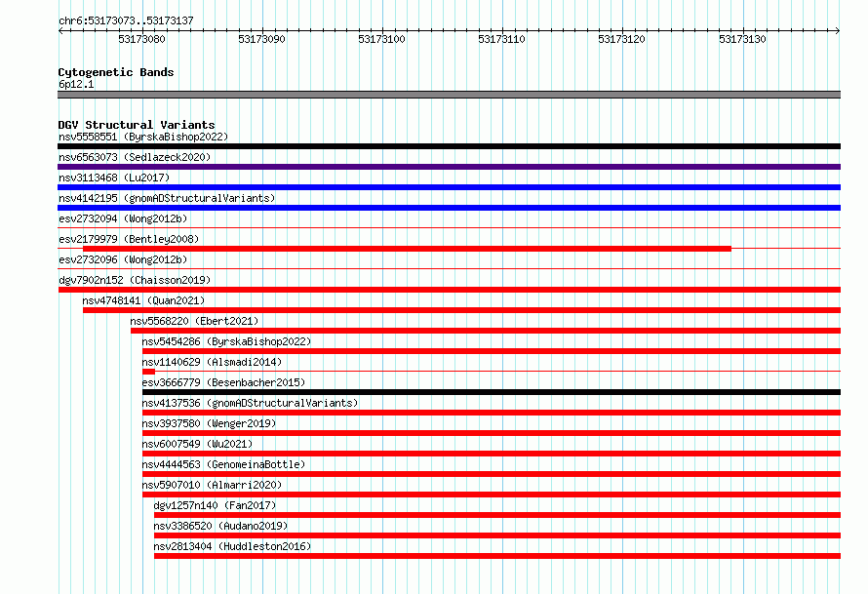Click ruler position 53173130

[x=742, y=39]
